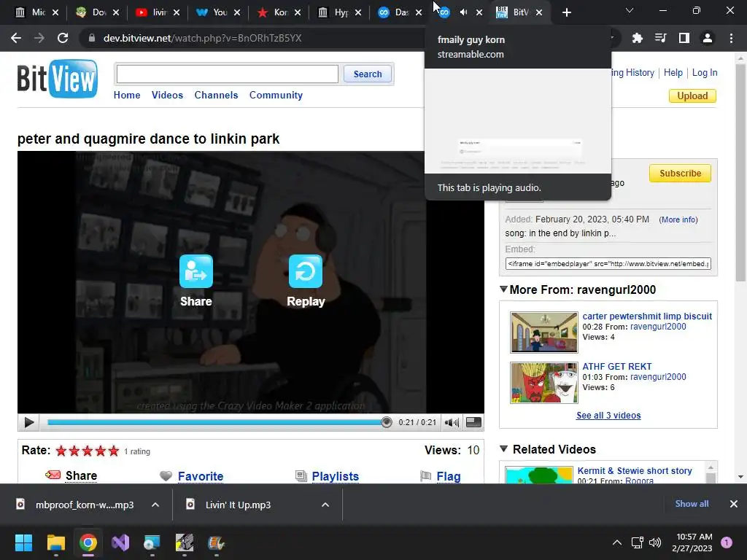The height and width of the screenshot is (560, 747).
Task: Click Show all downloads
Action: point(692,504)
